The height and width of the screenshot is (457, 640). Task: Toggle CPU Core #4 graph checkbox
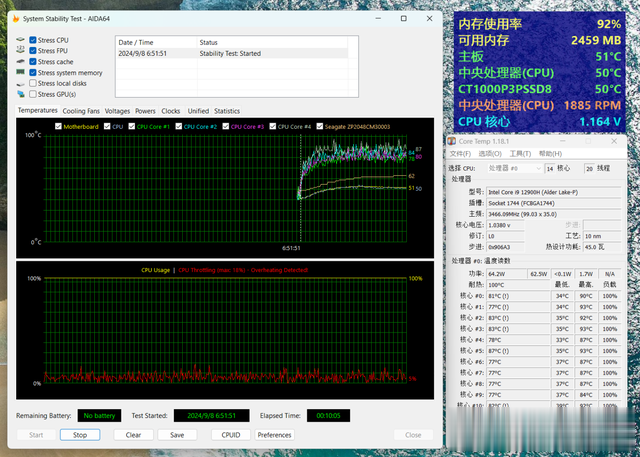pos(273,126)
